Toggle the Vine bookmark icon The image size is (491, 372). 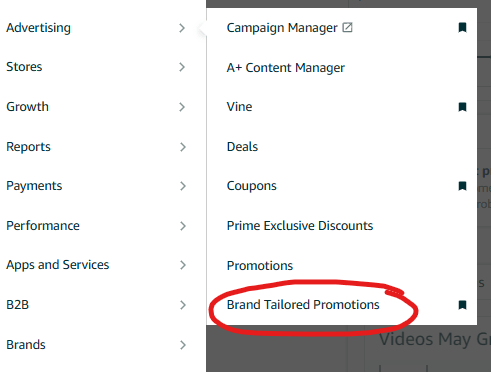[x=462, y=107]
